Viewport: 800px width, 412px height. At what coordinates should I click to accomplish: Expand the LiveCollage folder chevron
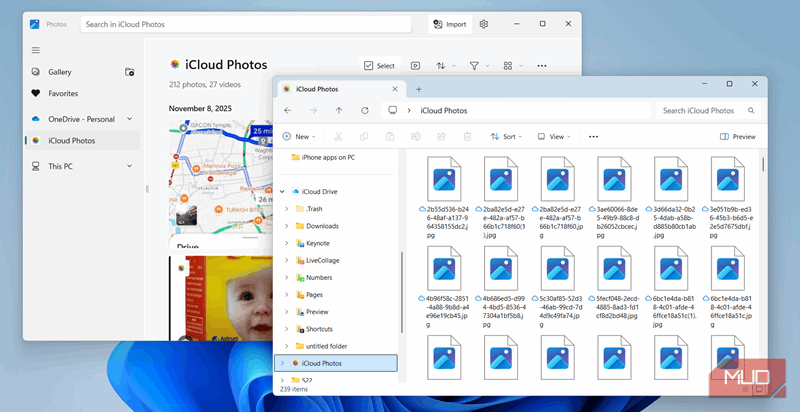[286, 260]
